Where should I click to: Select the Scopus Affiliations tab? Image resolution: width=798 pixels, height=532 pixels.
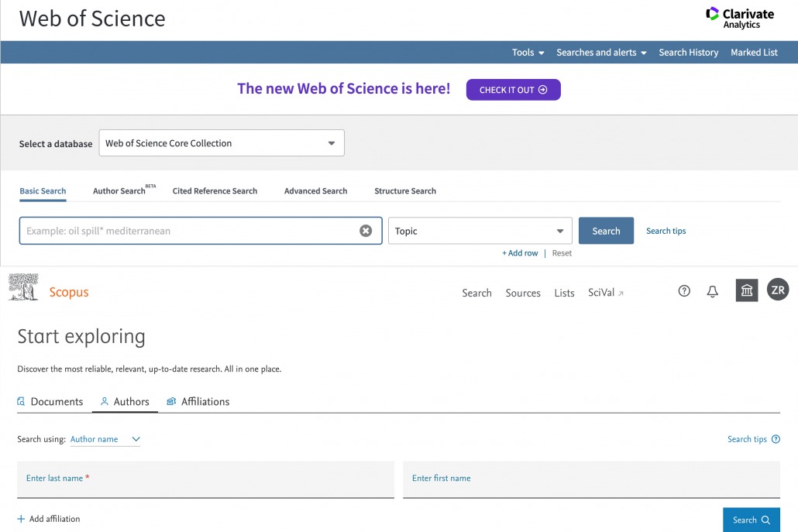[x=198, y=401]
